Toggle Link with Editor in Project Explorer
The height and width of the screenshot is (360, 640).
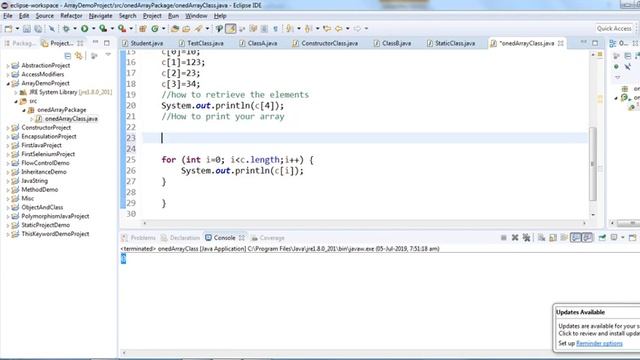point(78,56)
